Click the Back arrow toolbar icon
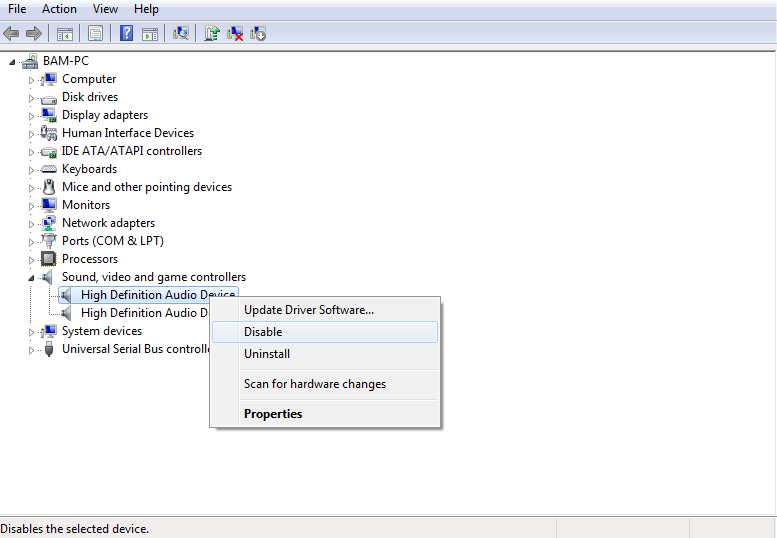 tap(11, 34)
